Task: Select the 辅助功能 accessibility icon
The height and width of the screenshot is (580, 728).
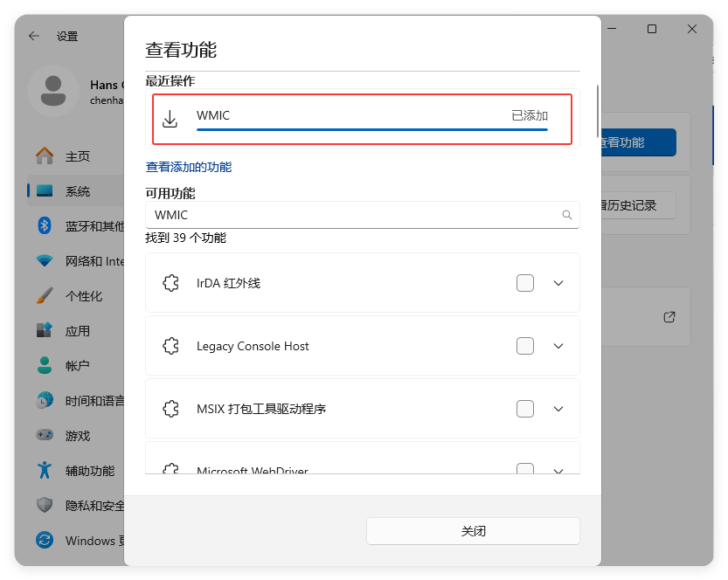Action: (45, 470)
